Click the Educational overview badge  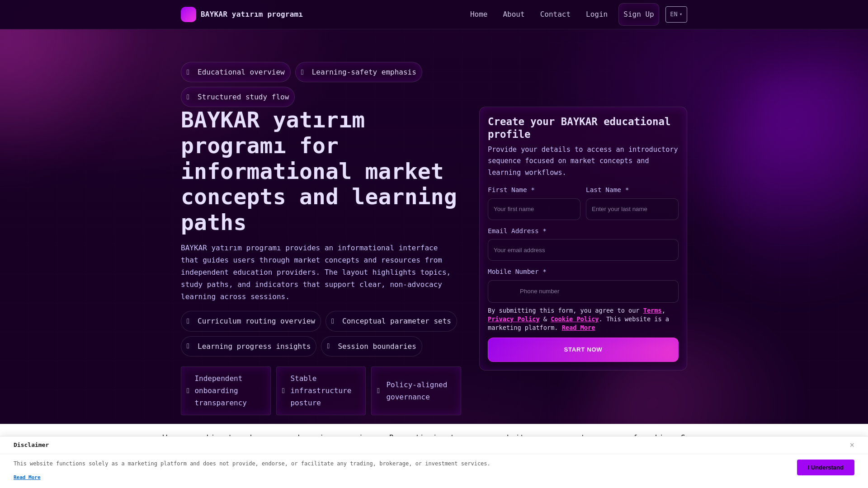coord(236,72)
